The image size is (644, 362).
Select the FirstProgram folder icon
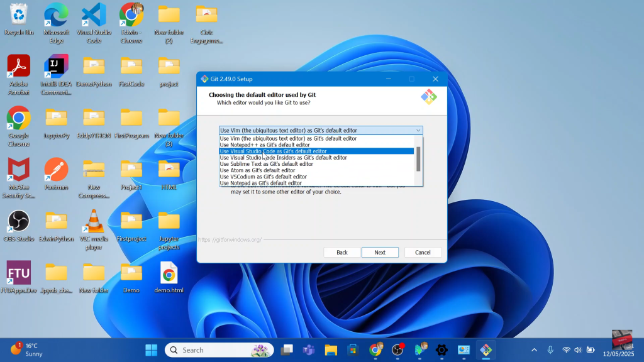131,123
